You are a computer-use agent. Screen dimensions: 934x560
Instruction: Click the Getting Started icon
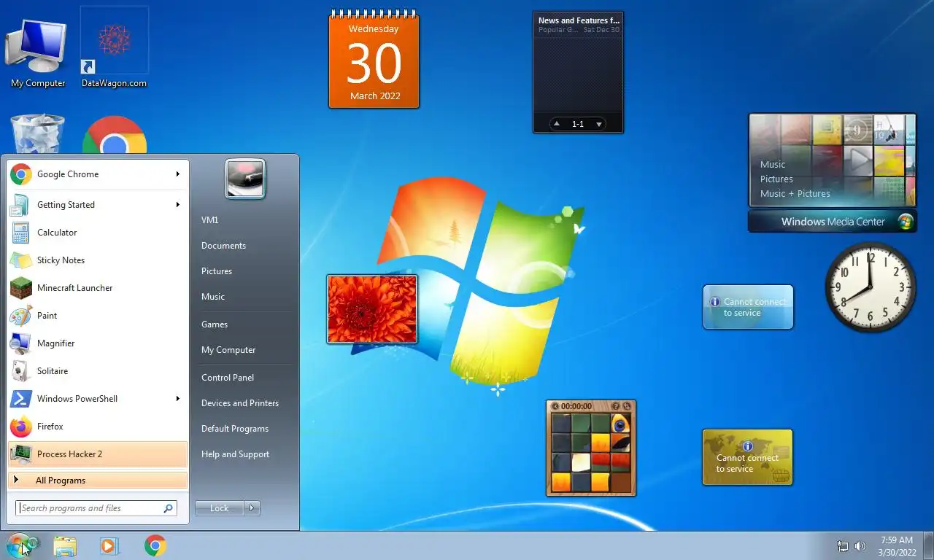[20, 205]
